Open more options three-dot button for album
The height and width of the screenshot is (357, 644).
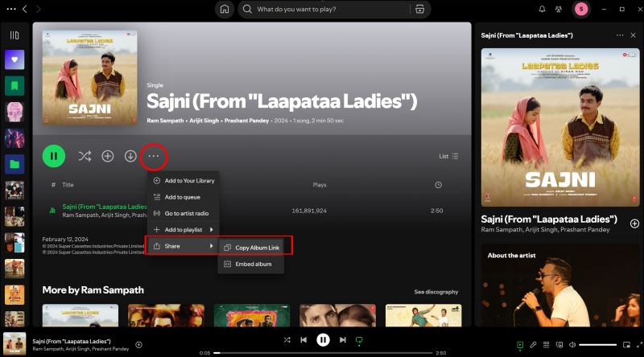coord(154,156)
